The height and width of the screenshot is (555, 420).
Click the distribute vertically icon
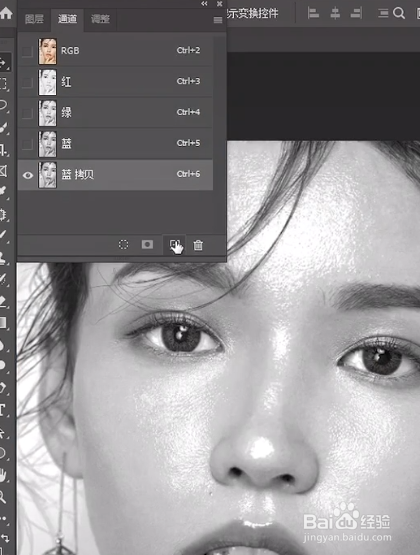tap(383, 13)
